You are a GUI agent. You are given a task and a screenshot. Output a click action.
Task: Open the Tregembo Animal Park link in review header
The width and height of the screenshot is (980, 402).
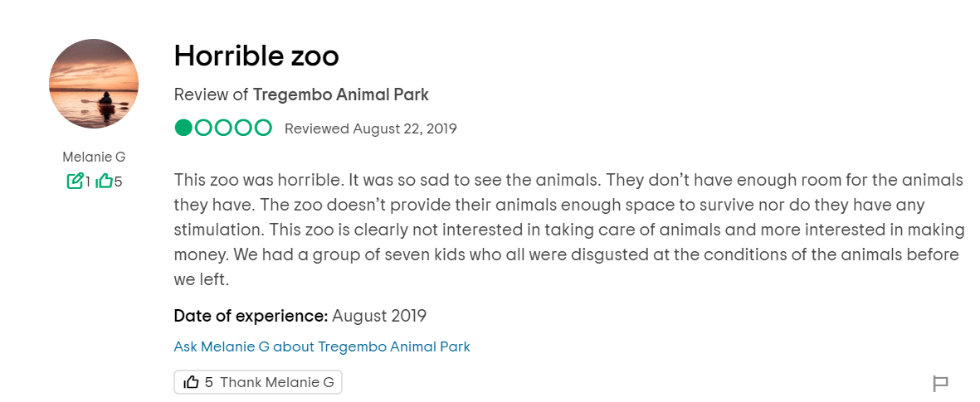coord(340,94)
